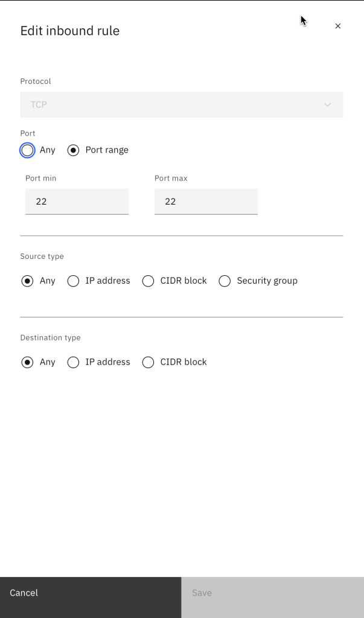Click the Source type section label
The width and height of the screenshot is (364, 618).
point(42,256)
